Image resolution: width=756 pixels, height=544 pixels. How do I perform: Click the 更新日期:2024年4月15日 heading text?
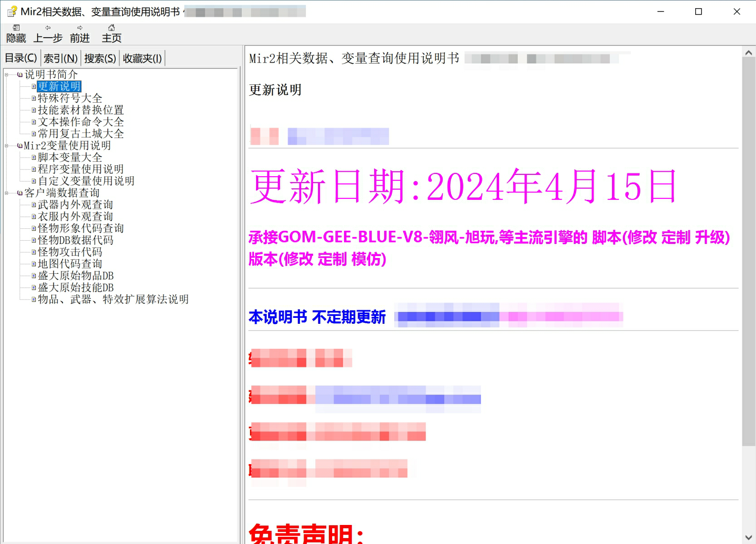coord(463,186)
